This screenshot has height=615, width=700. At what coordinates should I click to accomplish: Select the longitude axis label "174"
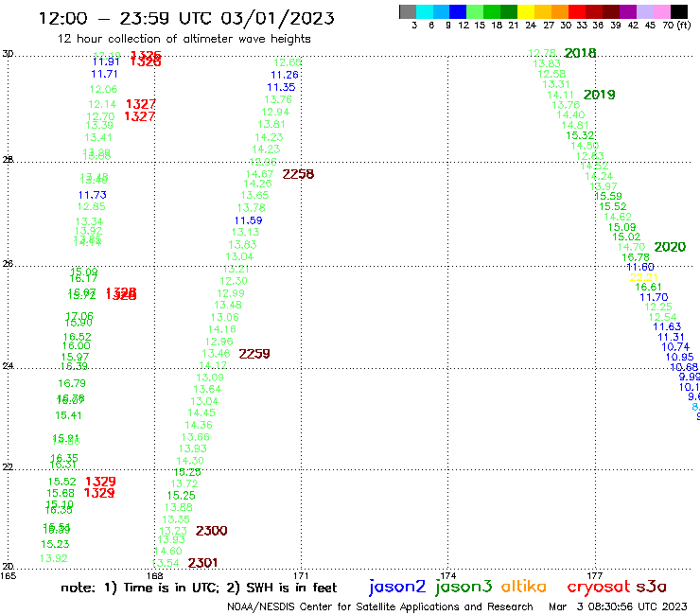click(x=447, y=575)
